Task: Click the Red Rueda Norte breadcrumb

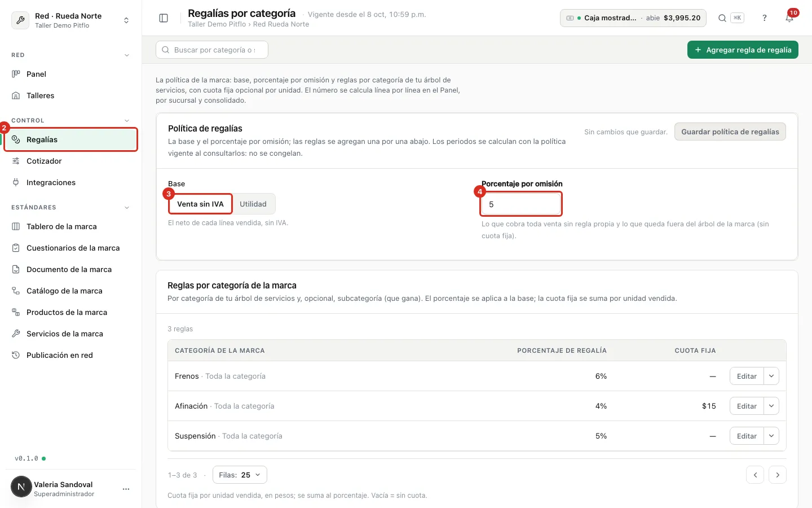Action: tap(281, 24)
